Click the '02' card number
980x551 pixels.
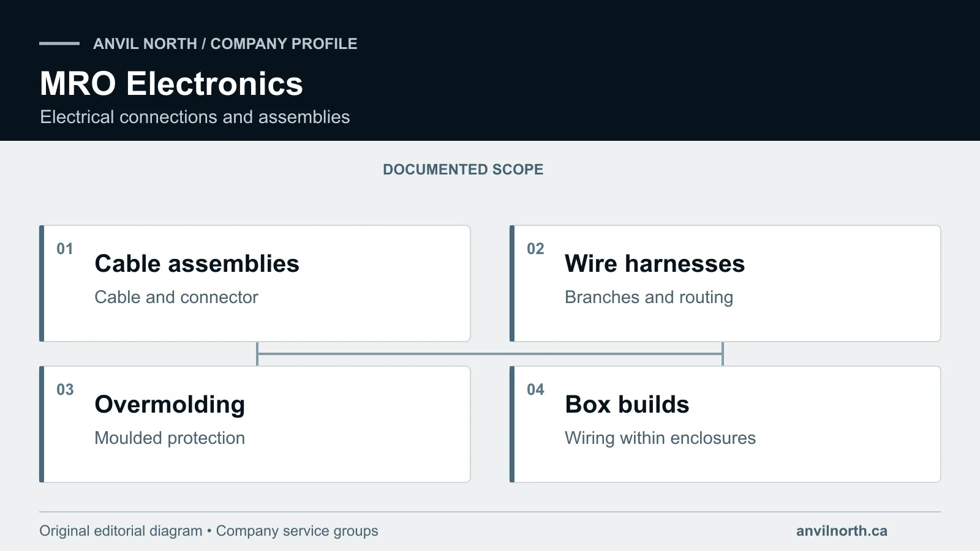pos(535,249)
